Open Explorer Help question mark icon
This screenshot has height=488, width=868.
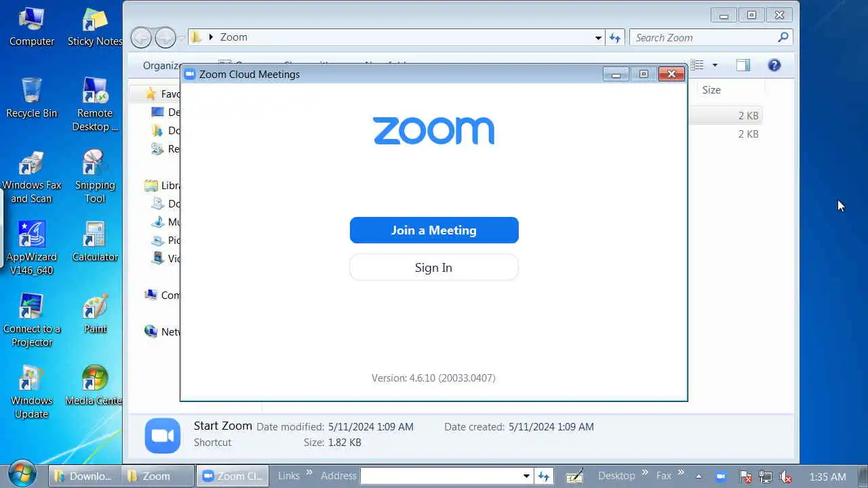tap(774, 65)
